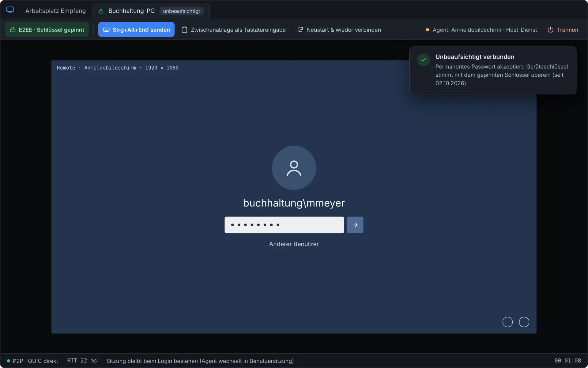Click the unbeaufsichtigt badge

(181, 11)
